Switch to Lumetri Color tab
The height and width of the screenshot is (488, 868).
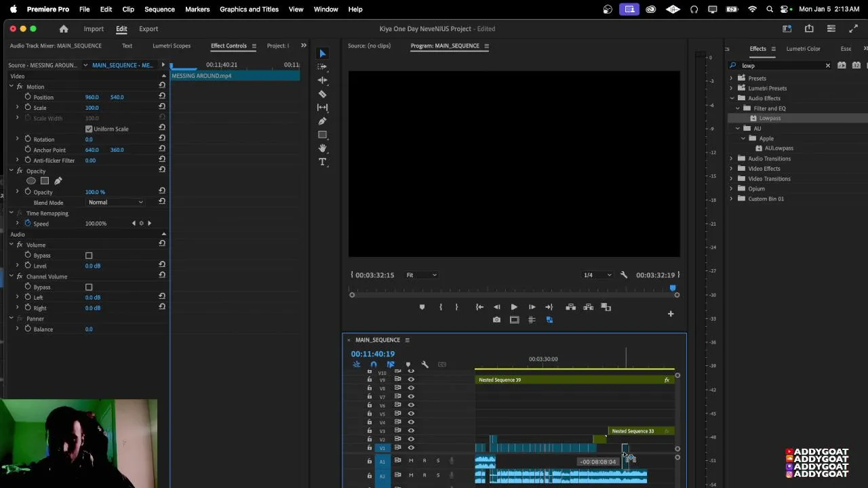tap(803, 49)
